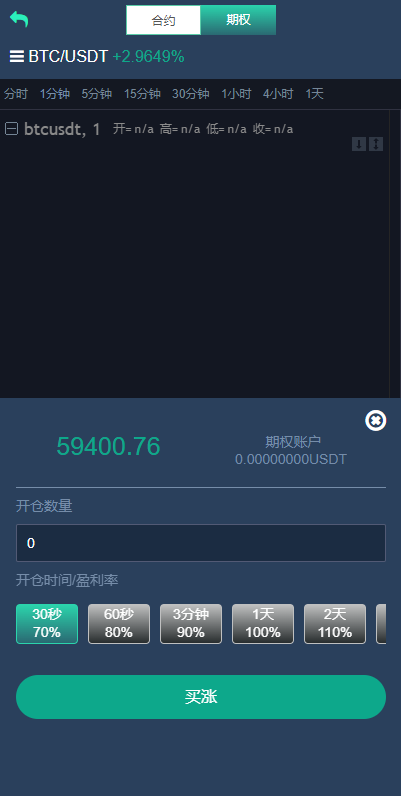Click the chart up-down arrows icon
The image size is (401, 796).
[x=376, y=144]
